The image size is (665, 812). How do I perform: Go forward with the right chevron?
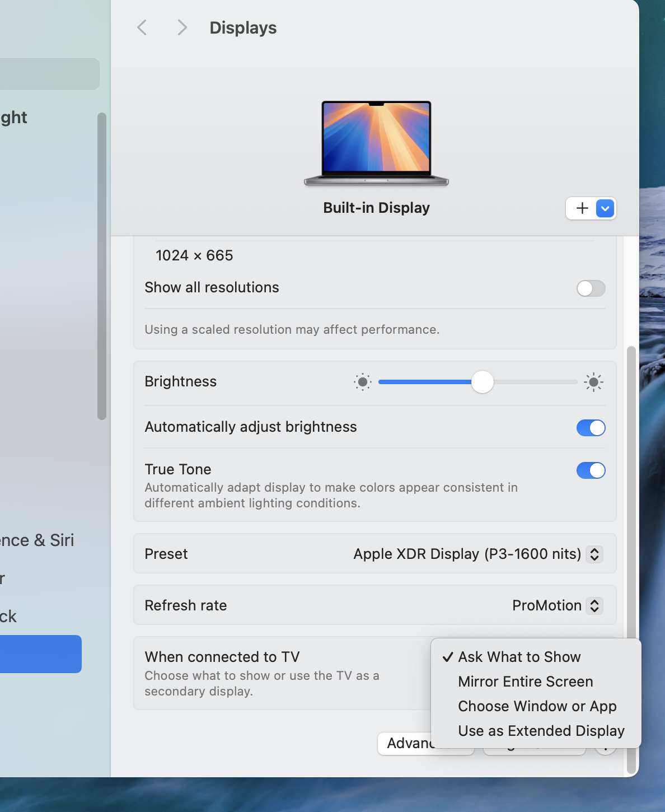[182, 27]
